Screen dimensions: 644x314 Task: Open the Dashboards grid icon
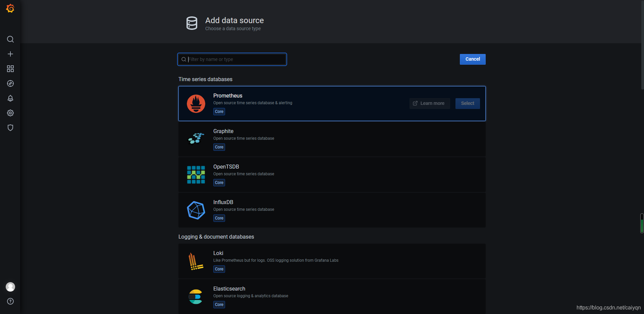[10, 69]
